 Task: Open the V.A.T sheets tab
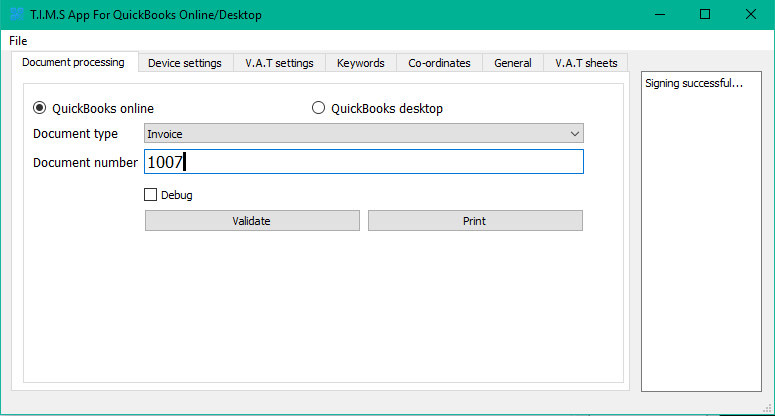click(586, 63)
